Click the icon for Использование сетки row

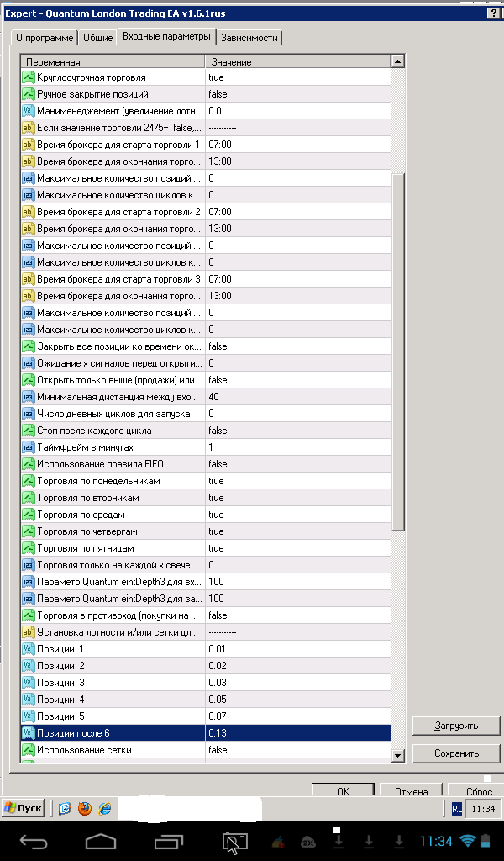click(29, 750)
